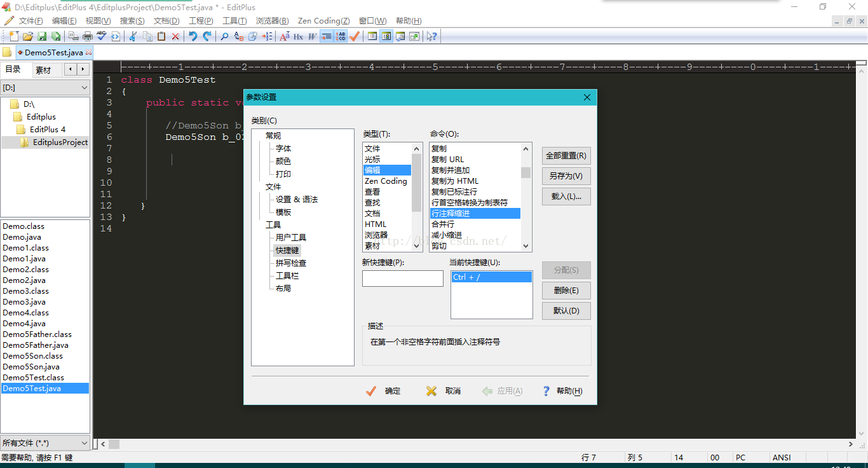Select 用户工具 in the category tree
The image size is (868, 468).
[291, 237]
